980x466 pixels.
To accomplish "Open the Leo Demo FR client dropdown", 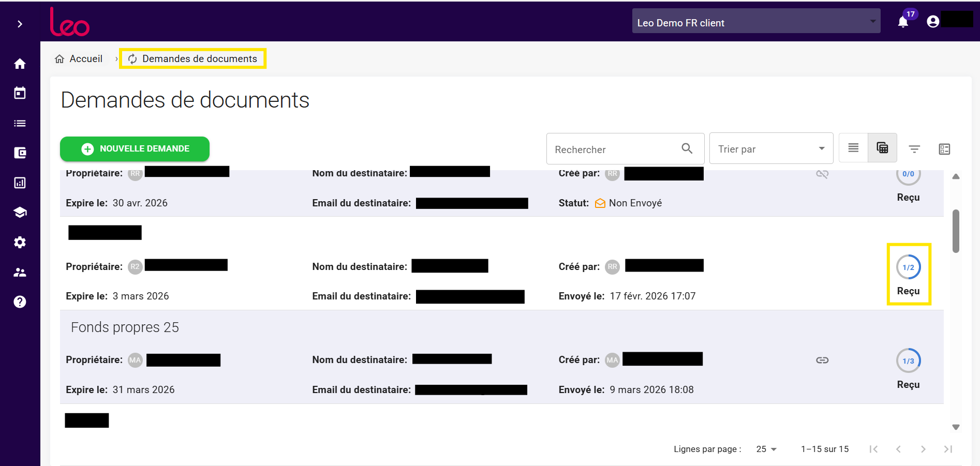I will (755, 22).
